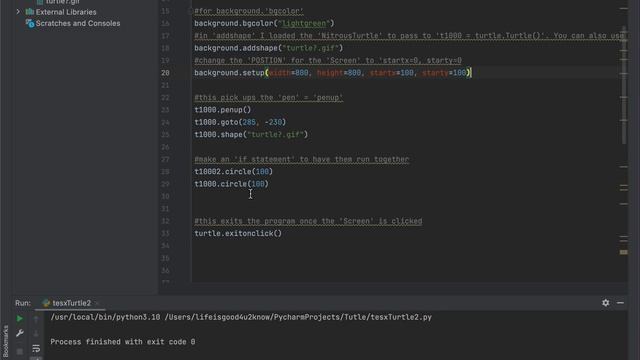Viewport: 640px width, 360px height.
Task: Open run configuration wrench icon
Action: [x=20, y=333]
